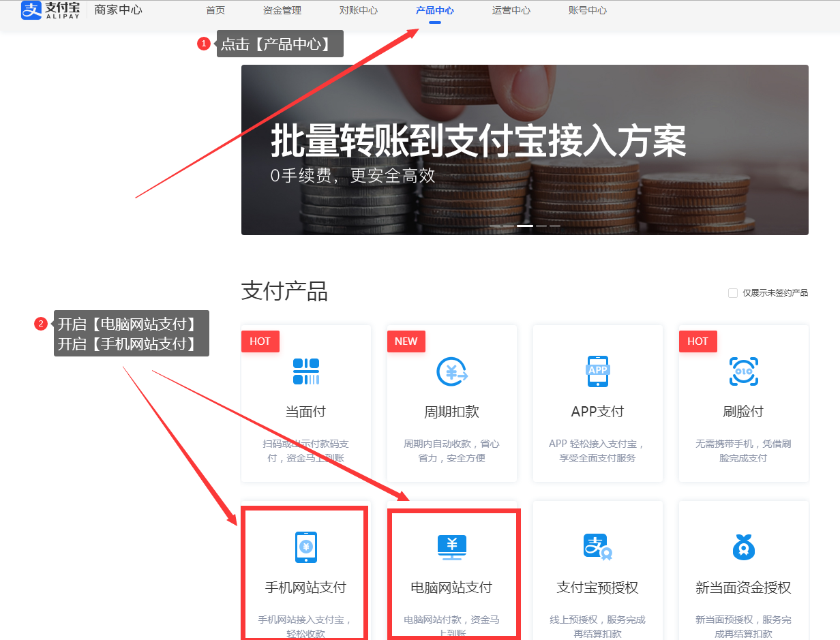Click the 电脑网站支付 monitor icon
This screenshot has width=840, height=640.
451,547
